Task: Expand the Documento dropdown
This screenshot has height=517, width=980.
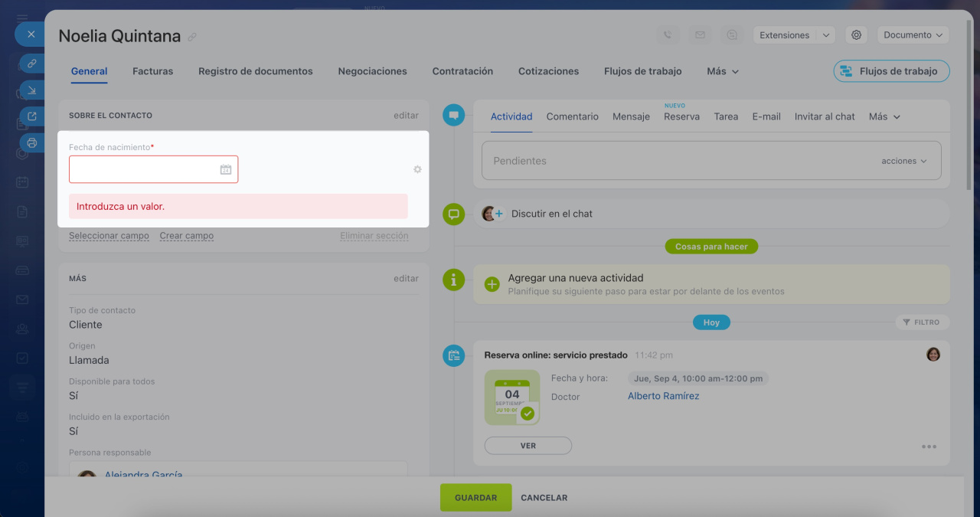Action: point(914,35)
